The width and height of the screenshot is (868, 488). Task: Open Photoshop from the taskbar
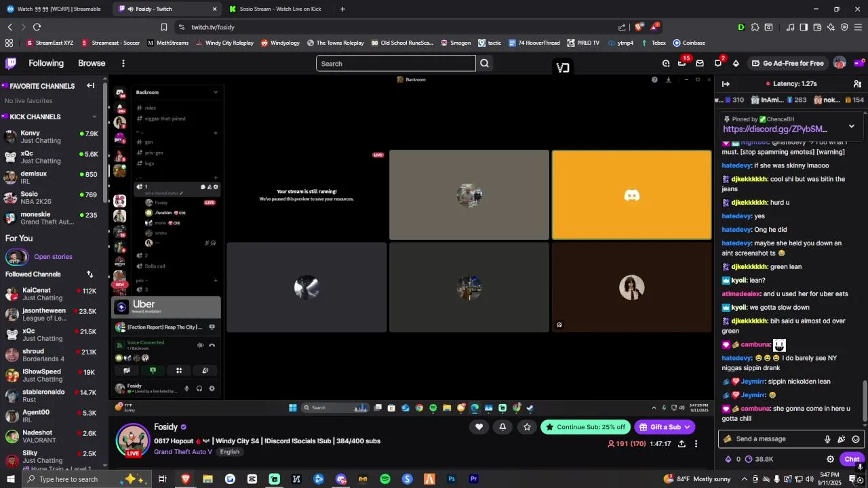452,479
